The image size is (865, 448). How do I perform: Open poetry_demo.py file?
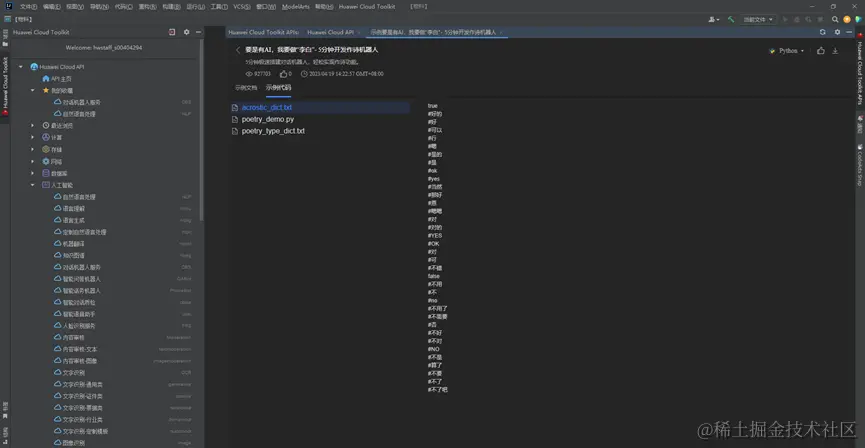(268, 119)
